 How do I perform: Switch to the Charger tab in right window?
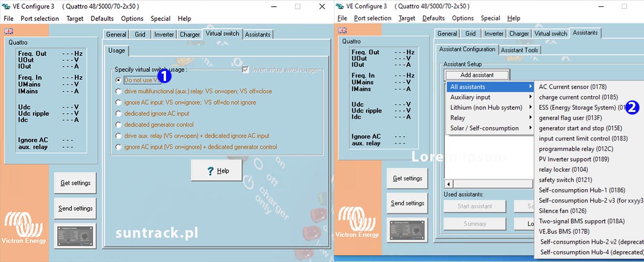[519, 34]
